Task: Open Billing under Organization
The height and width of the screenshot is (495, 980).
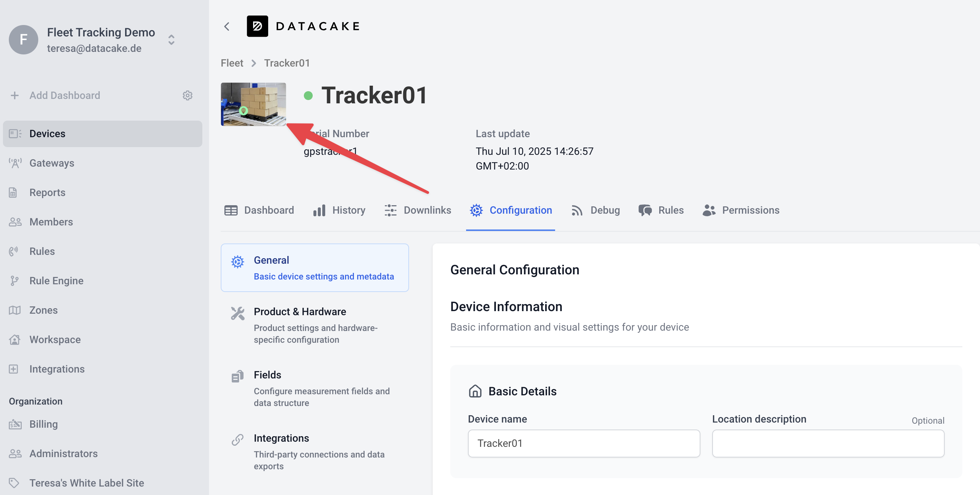Action: (x=43, y=424)
